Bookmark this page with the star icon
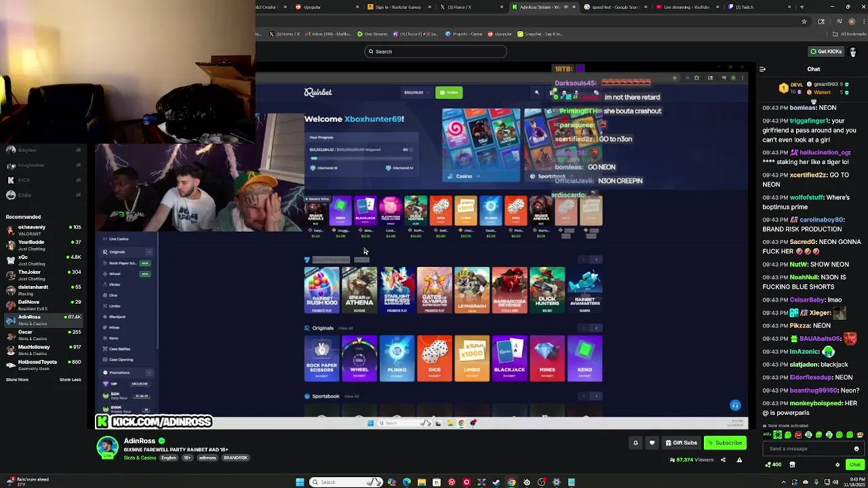 [x=804, y=21]
